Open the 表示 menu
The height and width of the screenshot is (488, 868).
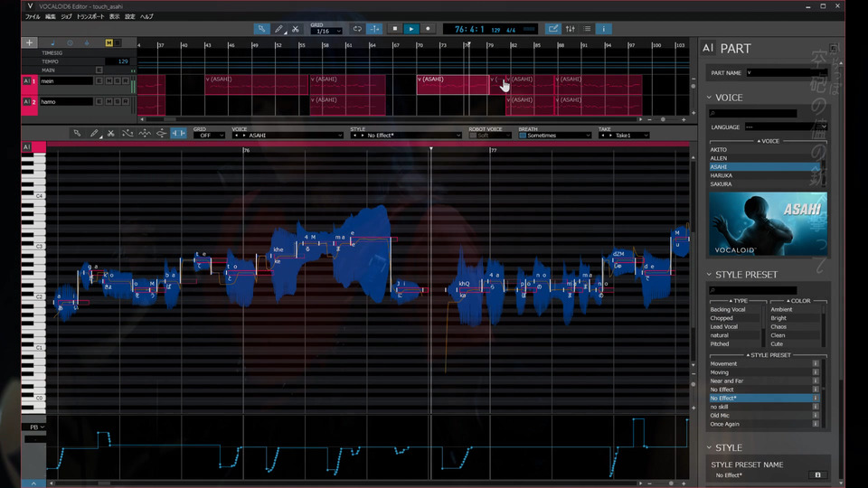115,16
